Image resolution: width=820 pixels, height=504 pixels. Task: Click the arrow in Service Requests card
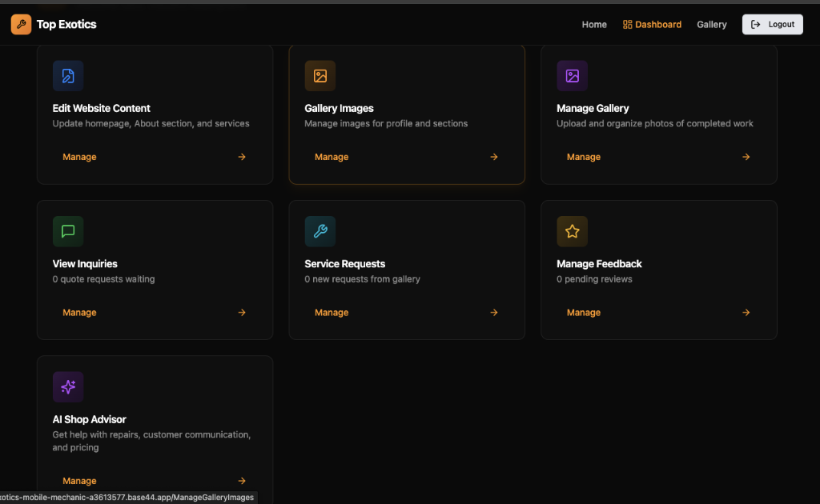(x=493, y=312)
